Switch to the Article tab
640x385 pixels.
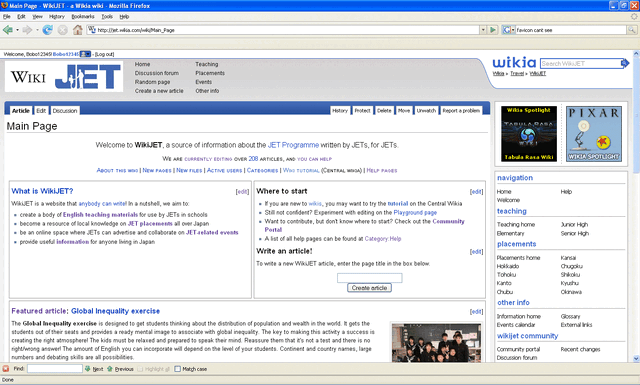pos(20,111)
